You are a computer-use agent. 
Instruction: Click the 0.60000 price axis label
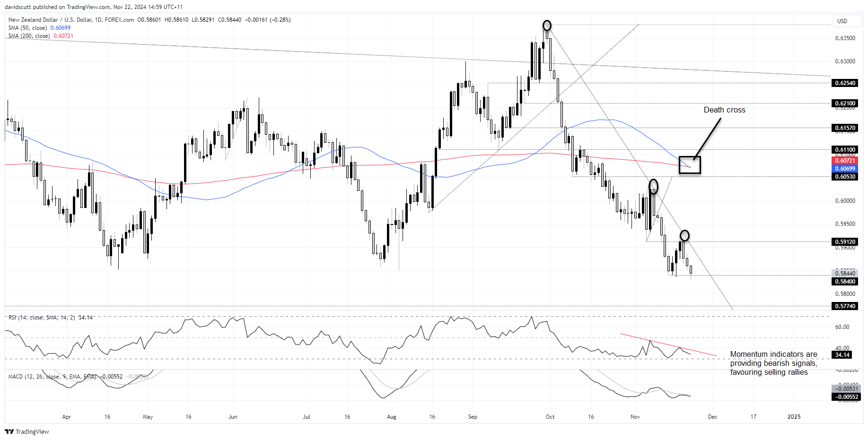coord(845,201)
